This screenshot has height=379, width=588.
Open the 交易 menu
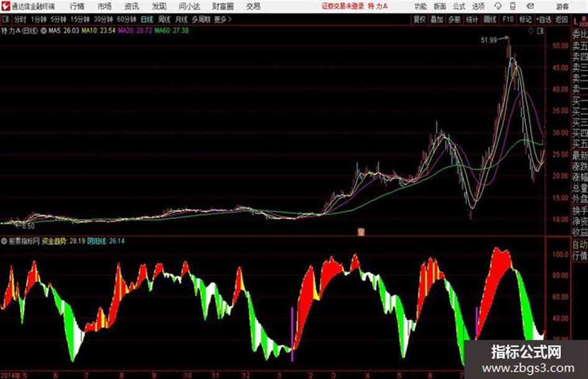tap(253, 6)
